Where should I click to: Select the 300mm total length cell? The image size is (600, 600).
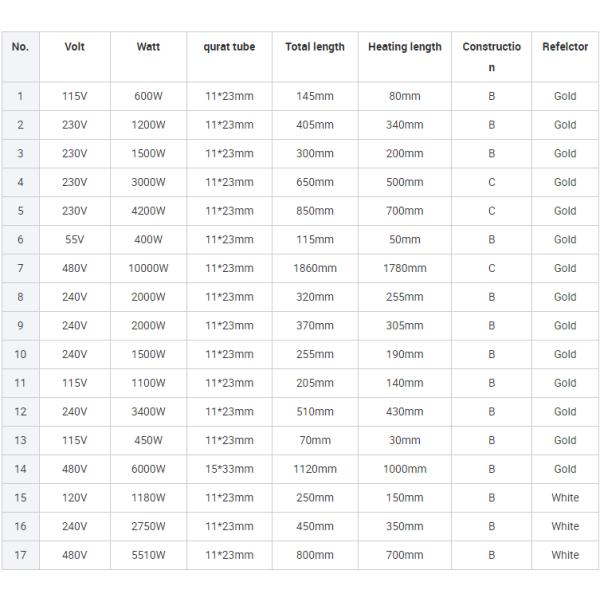tap(315, 153)
